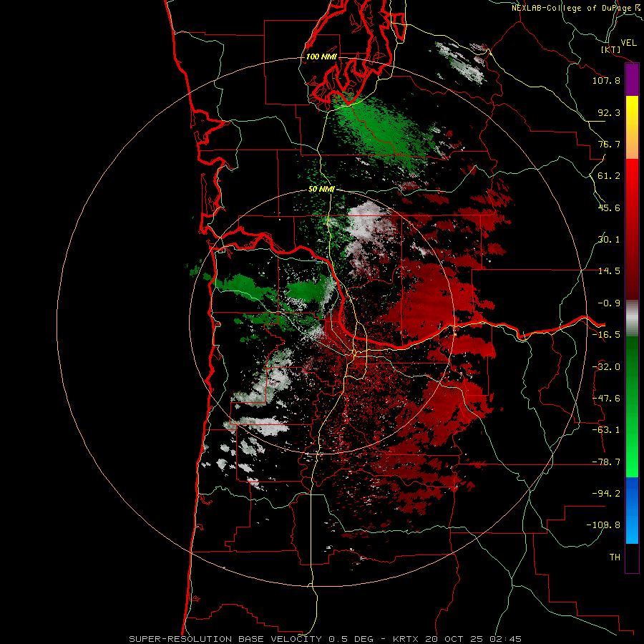The image size is (644, 644).
Task: Pick the purple segment of the velocity scale
Action: click(x=632, y=79)
